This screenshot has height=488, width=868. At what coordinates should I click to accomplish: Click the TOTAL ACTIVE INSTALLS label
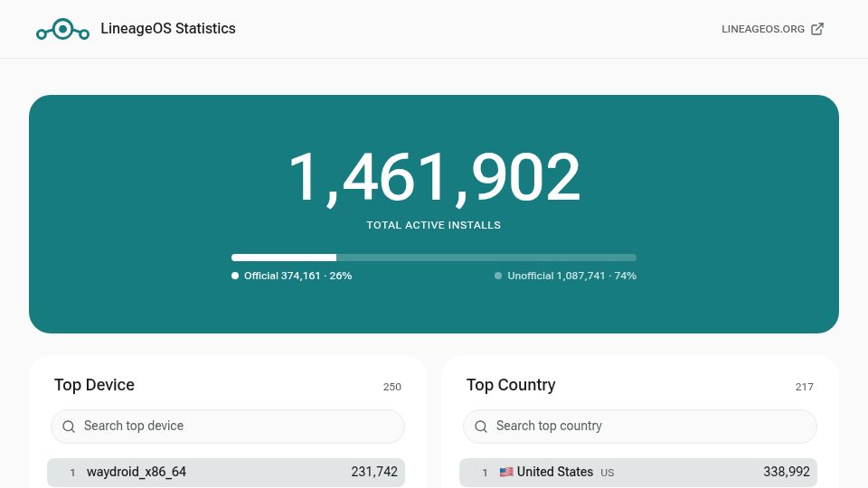(433, 225)
